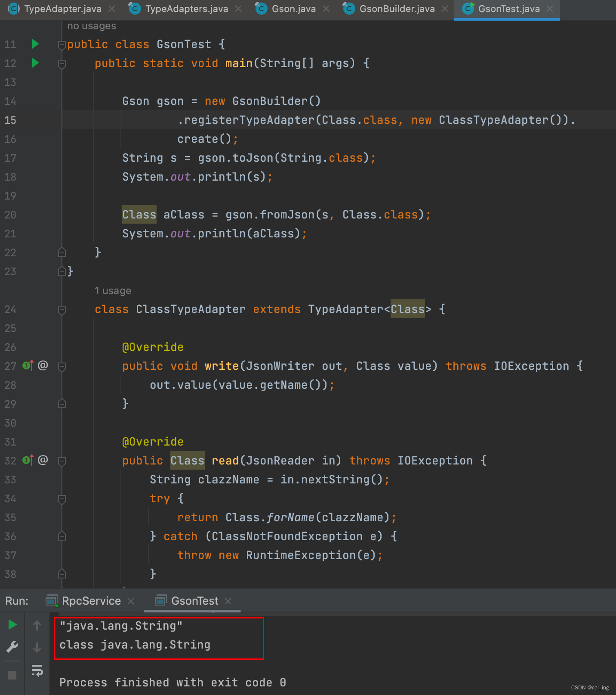Viewport: 616px width, 695px height.
Task: Click the RuntimeException constructor on line 37
Action: point(301,555)
